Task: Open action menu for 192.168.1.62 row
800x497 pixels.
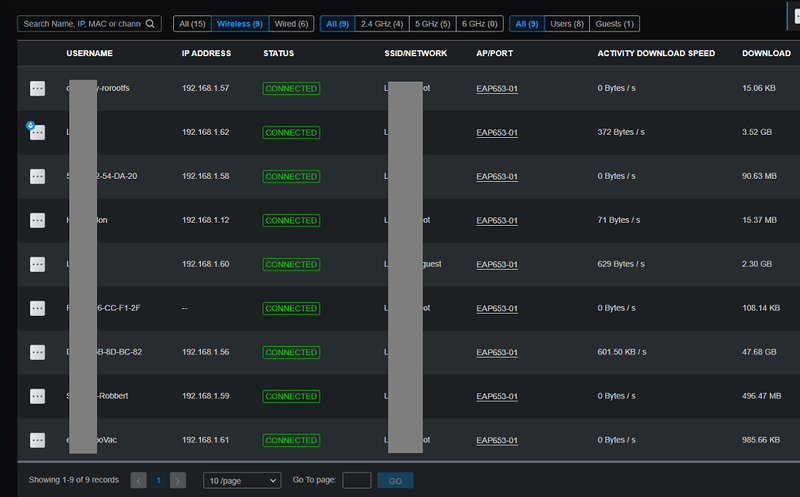Action: (x=37, y=133)
